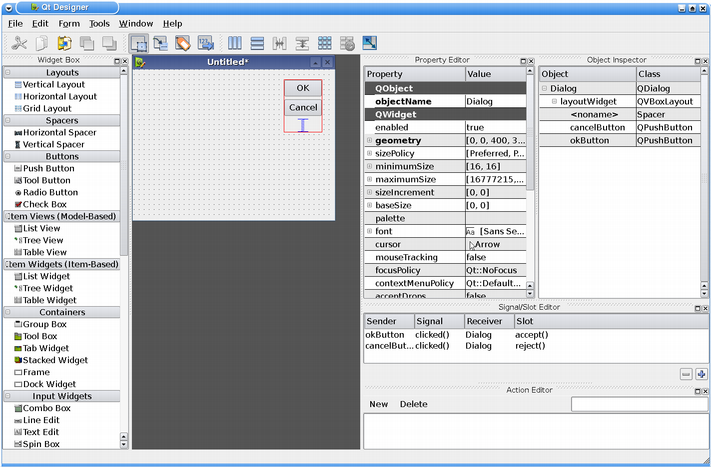
Task: Activate the Edit Tab Order icon
Action: [x=206, y=43]
